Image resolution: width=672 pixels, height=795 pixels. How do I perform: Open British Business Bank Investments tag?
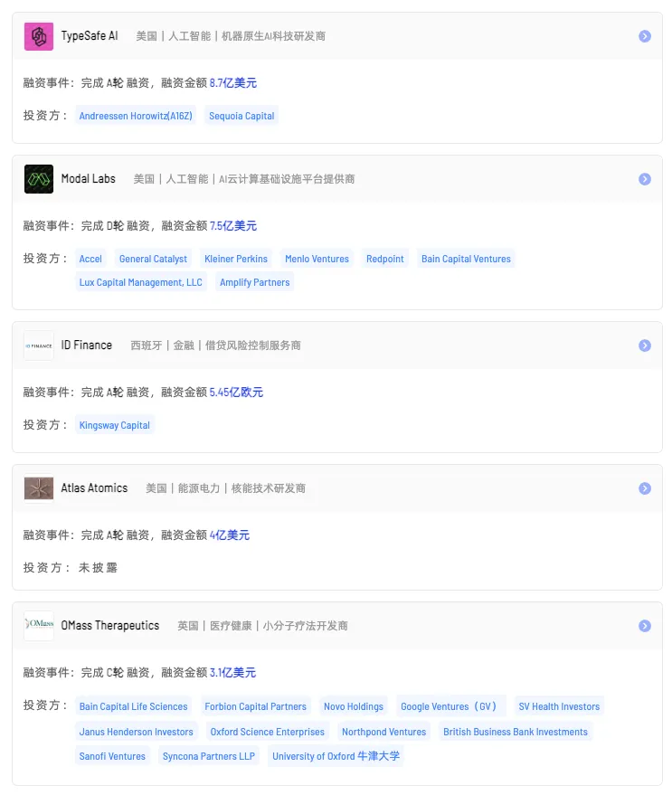[x=516, y=732]
